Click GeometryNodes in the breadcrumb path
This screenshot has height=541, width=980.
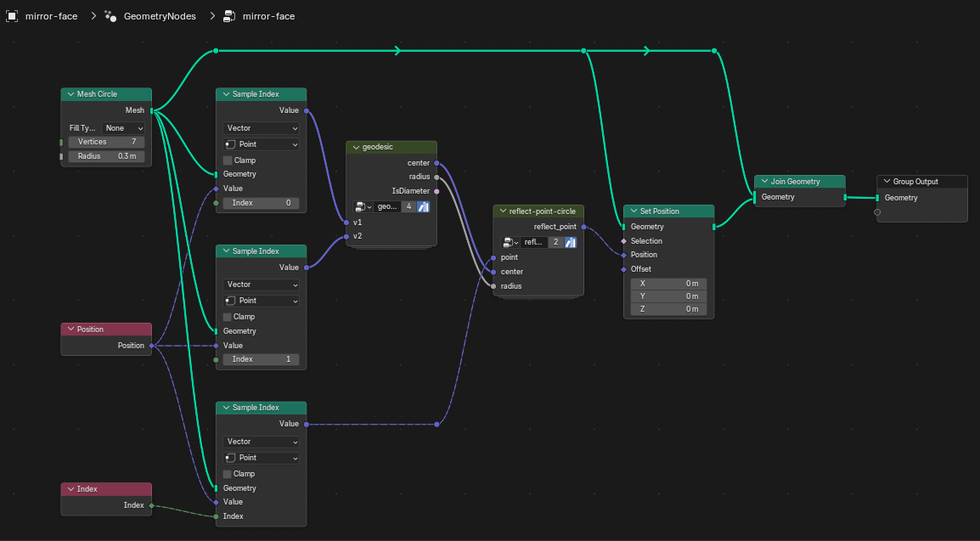160,16
